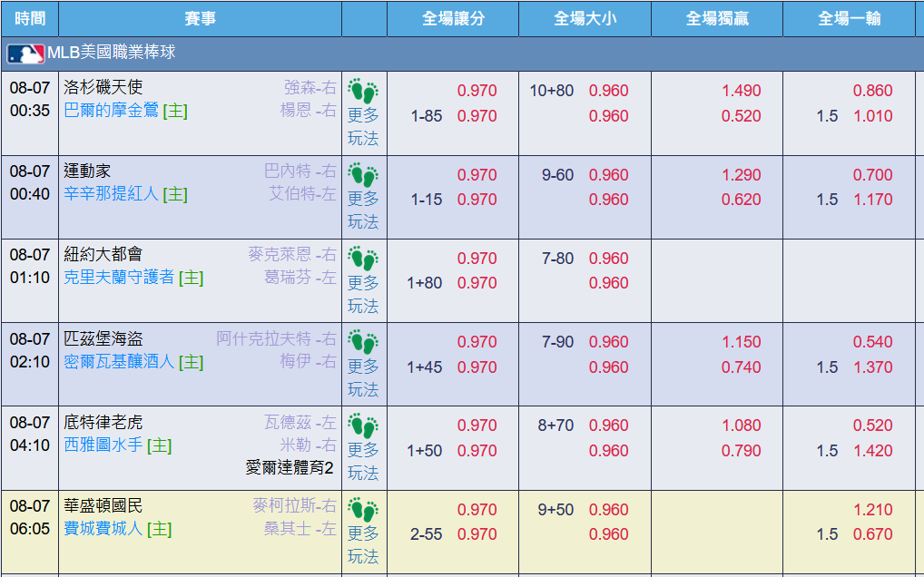Open 更多玩法 for 巴爾的摩金鶯 game
The height and width of the screenshot is (577, 924).
363,127
